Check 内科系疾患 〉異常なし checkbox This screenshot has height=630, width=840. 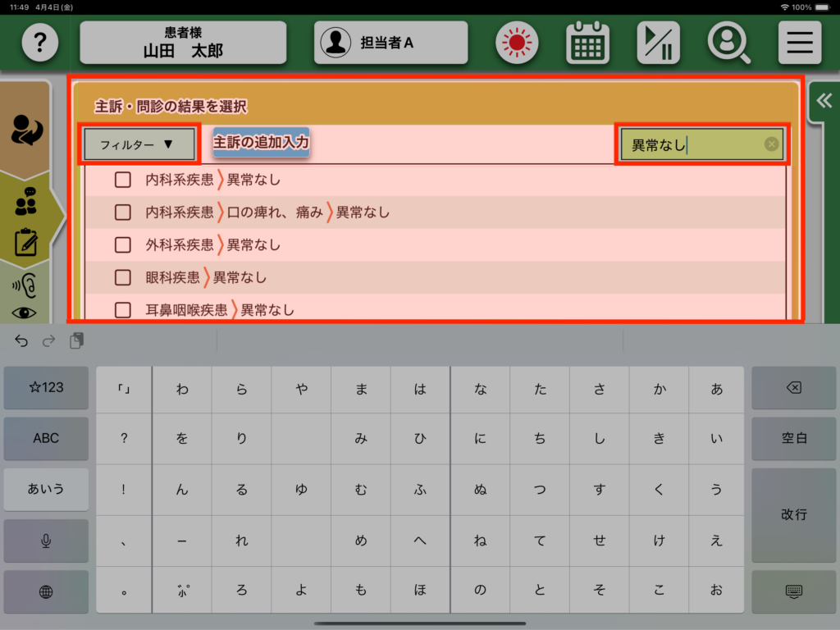(x=123, y=180)
